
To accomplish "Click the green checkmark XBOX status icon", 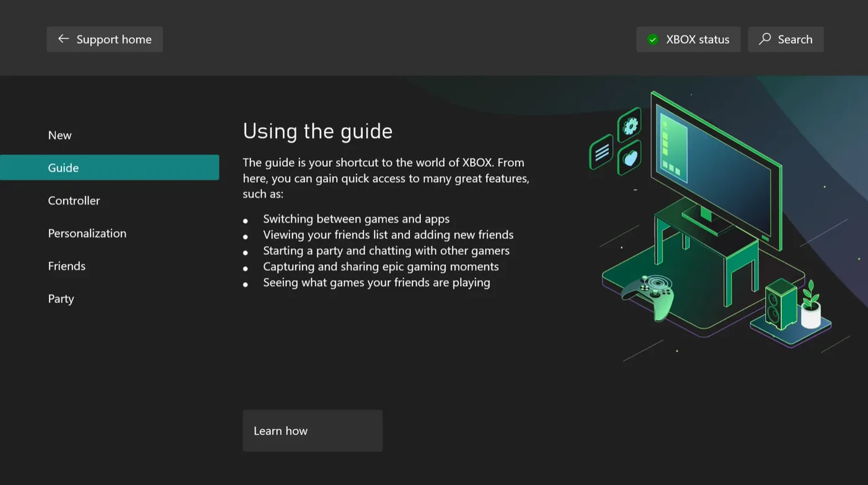I will (x=653, y=40).
